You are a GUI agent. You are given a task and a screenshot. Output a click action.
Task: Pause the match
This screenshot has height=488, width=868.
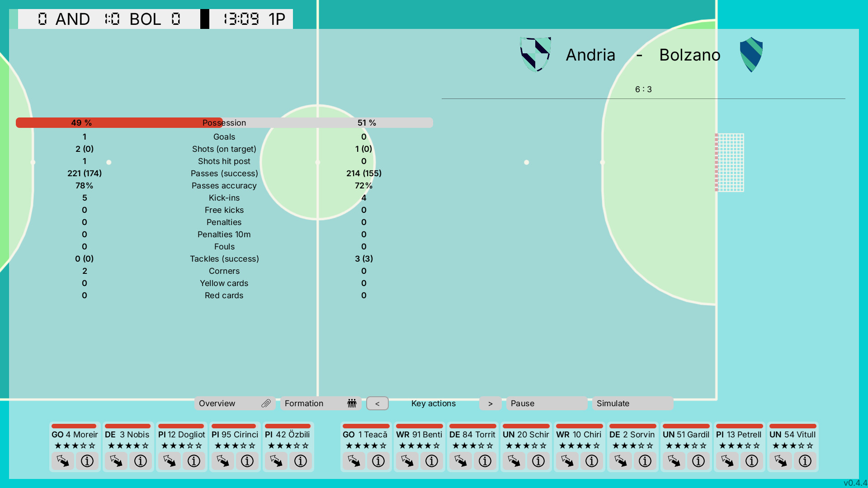click(x=546, y=404)
